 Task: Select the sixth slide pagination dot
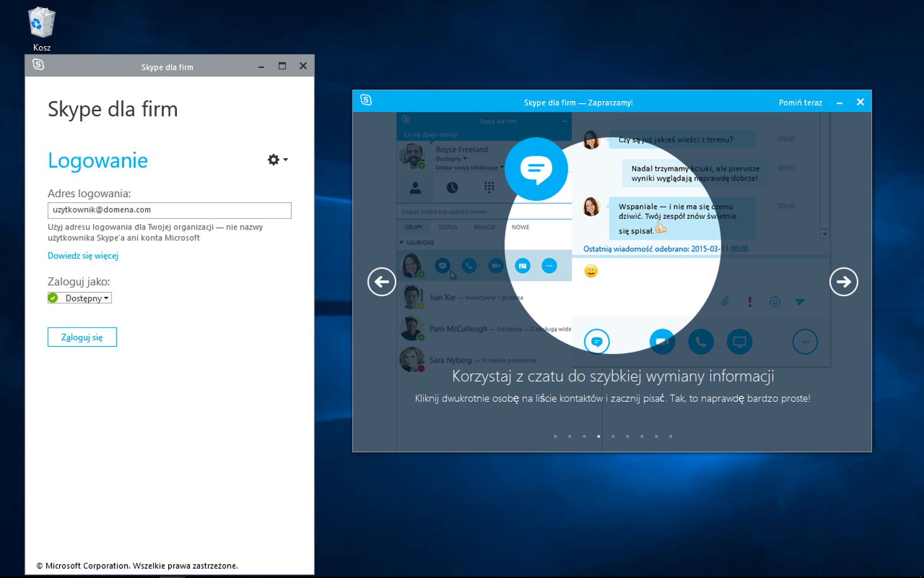627,436
